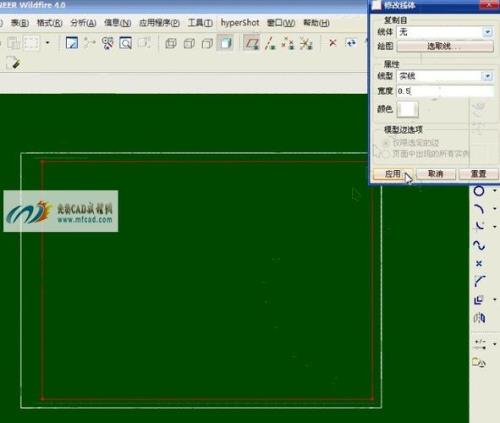Select the use edge offset tool
The height and width of the screenshot is (423, 500).
tap(479, 300)
